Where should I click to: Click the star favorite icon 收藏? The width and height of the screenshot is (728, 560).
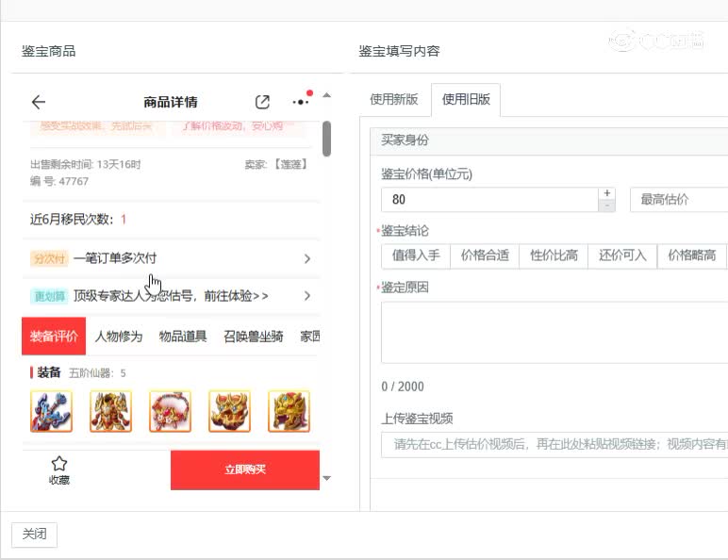click(x=59, y=469)
